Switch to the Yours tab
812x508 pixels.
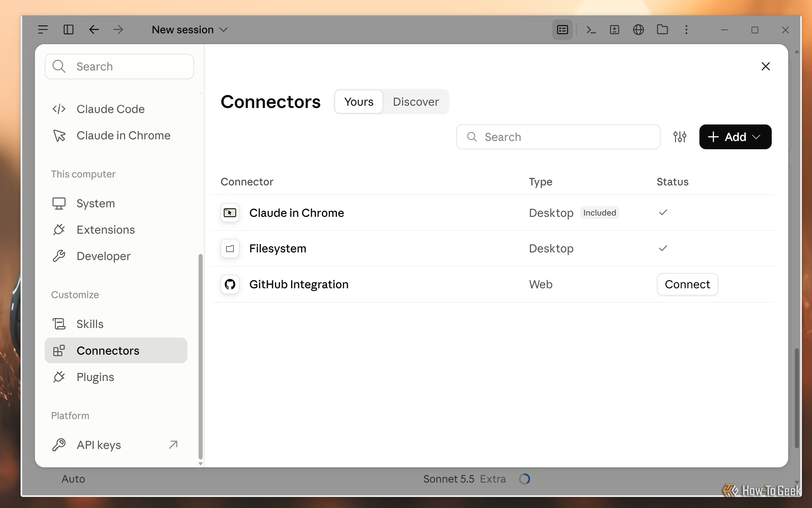point(359,102)
